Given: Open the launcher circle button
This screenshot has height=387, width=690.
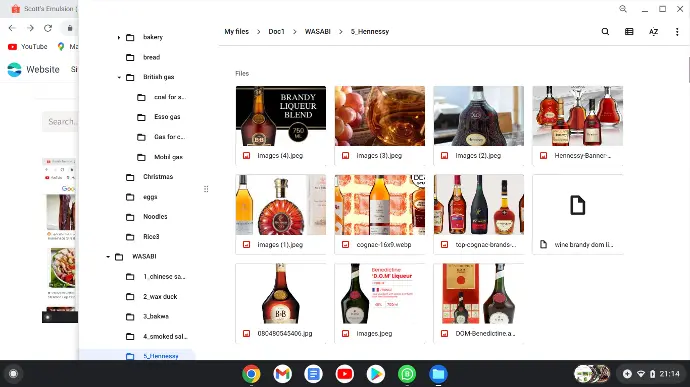Looking at the screenshot, I should coord(13,374).
